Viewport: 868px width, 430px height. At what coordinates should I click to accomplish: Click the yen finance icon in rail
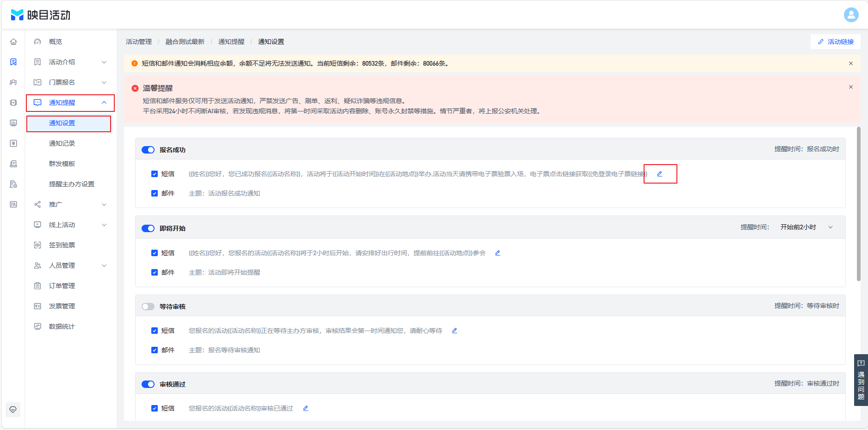13,143
